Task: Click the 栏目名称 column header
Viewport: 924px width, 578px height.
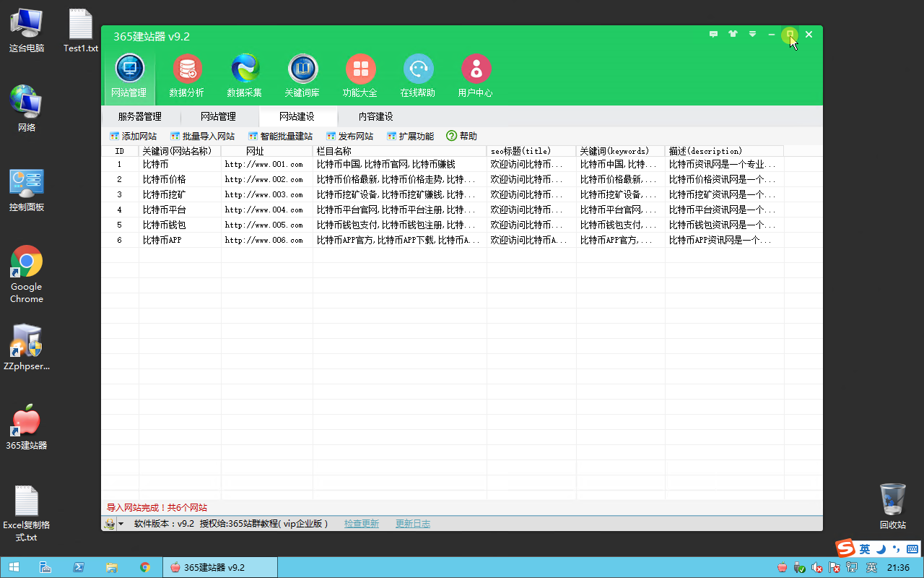Action: click(x=400, y=151)
